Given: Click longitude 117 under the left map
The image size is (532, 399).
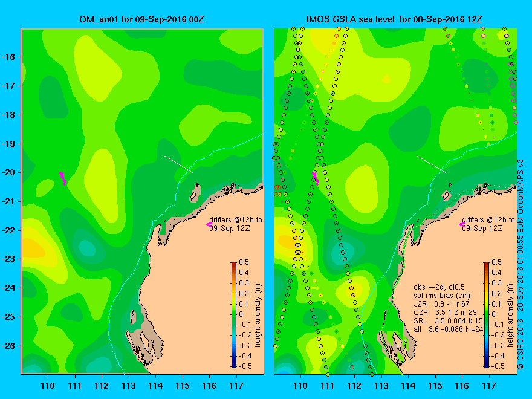Looking at the screenshot, I should pyautogui.click(x=236, y=386).
